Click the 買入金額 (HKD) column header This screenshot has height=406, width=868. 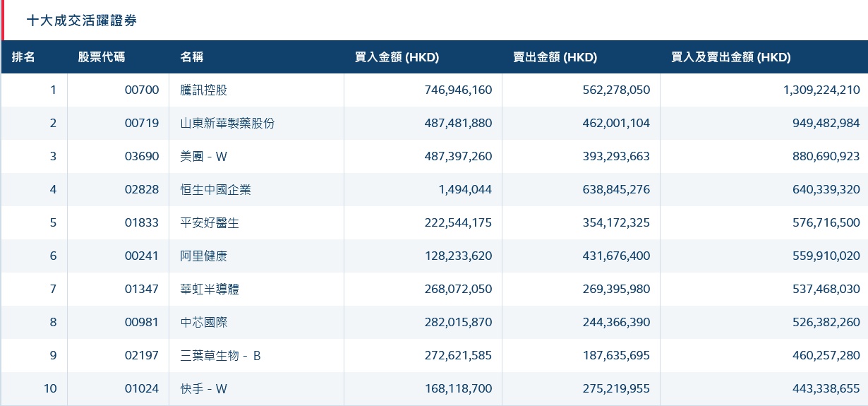pos(397,57)
